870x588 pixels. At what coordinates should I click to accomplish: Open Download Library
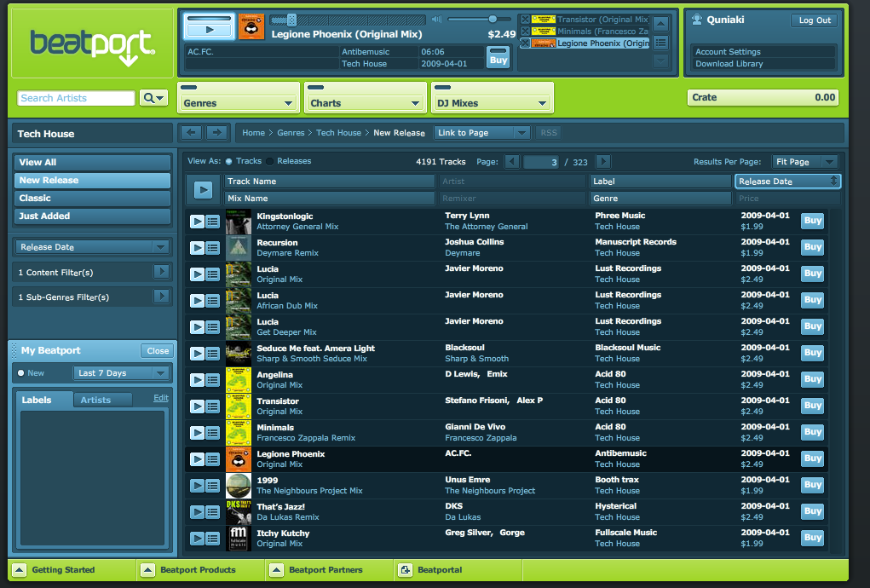(729, 64)
